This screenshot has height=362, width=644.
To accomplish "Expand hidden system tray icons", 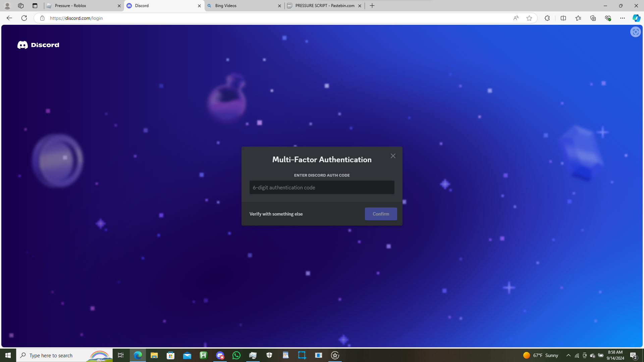I will (568, 355).
